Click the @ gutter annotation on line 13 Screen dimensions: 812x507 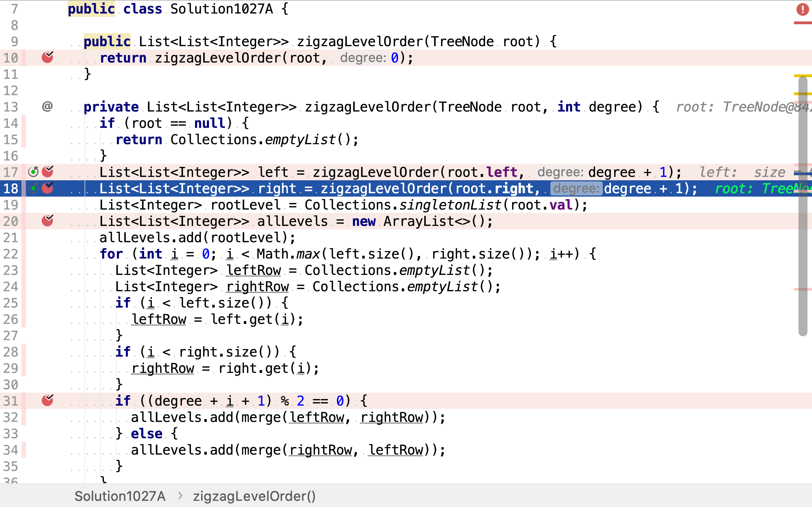[47, 107]
